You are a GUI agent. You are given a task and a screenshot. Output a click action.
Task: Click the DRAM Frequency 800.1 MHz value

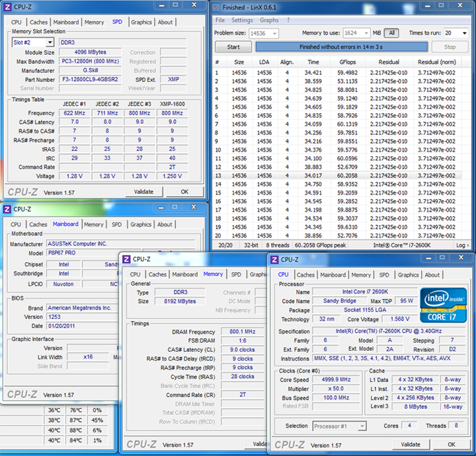242,332
